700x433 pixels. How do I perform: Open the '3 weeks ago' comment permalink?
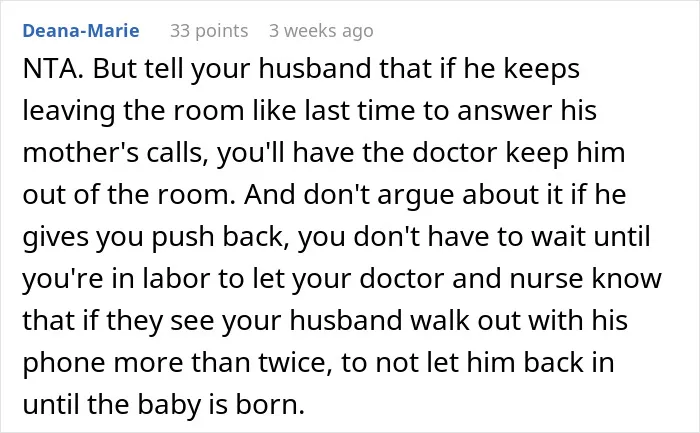[x=321, y=31]
